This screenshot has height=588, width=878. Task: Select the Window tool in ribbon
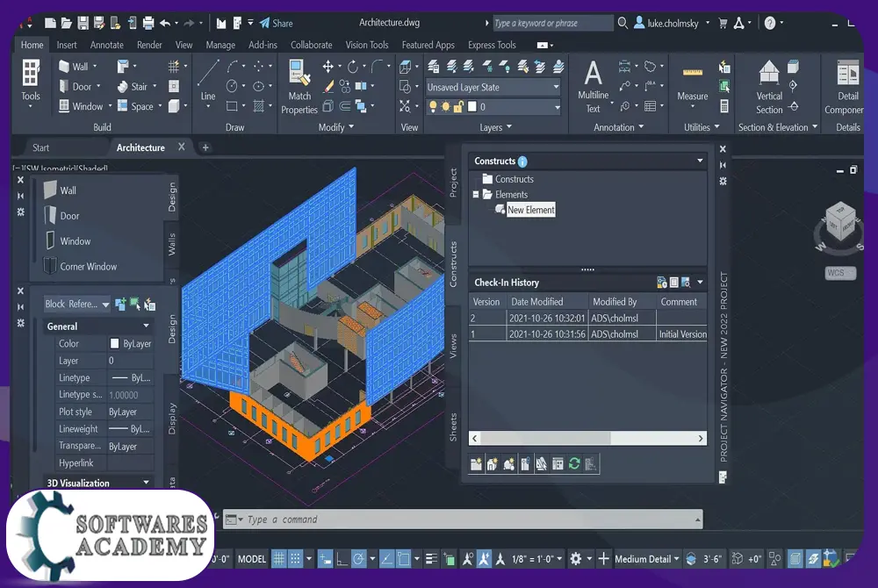point(81,106)
